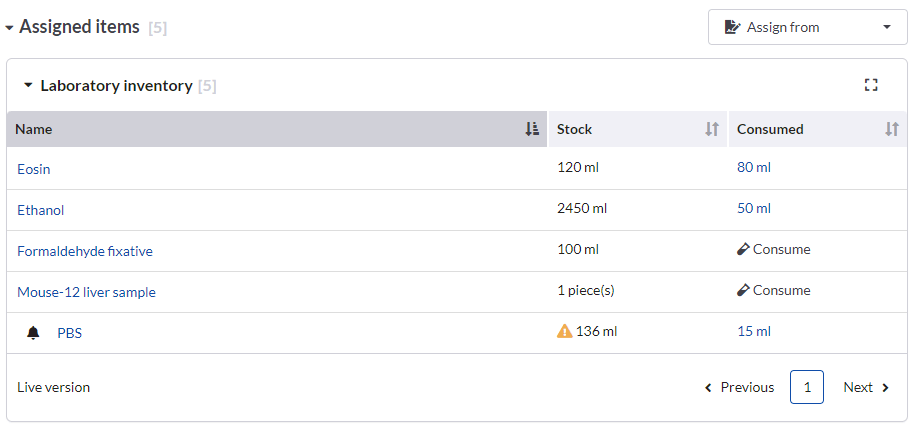Edit Eosin consumed amount 80 ml
Screen dimensions: 916x430
[754, 167]
